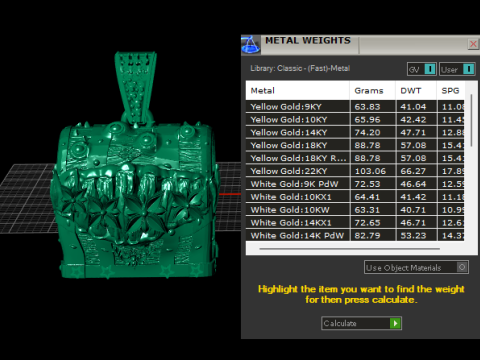The image size is (480, 360).
Task: Click the 41.04 DWT value
Action: (x=413, y=107)
